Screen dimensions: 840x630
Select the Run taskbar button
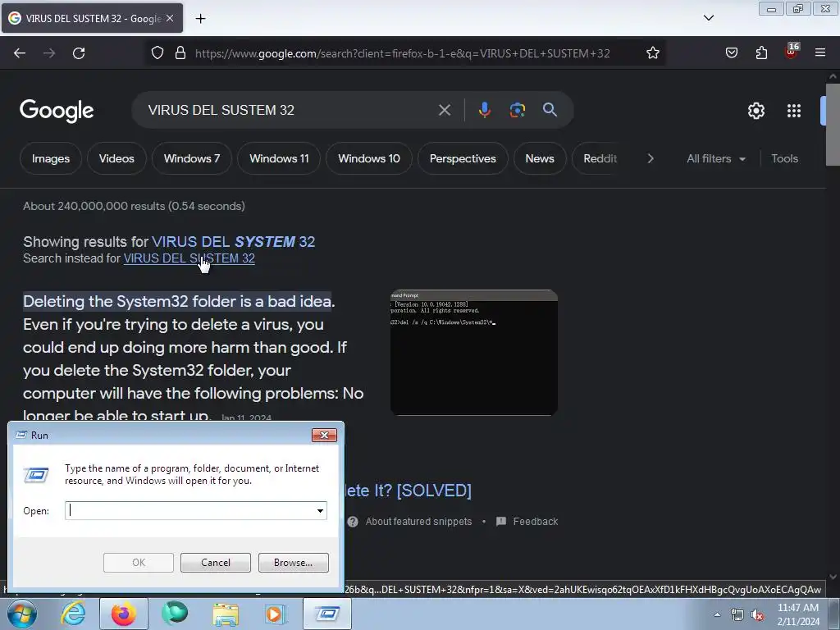(x=327, y=614)
